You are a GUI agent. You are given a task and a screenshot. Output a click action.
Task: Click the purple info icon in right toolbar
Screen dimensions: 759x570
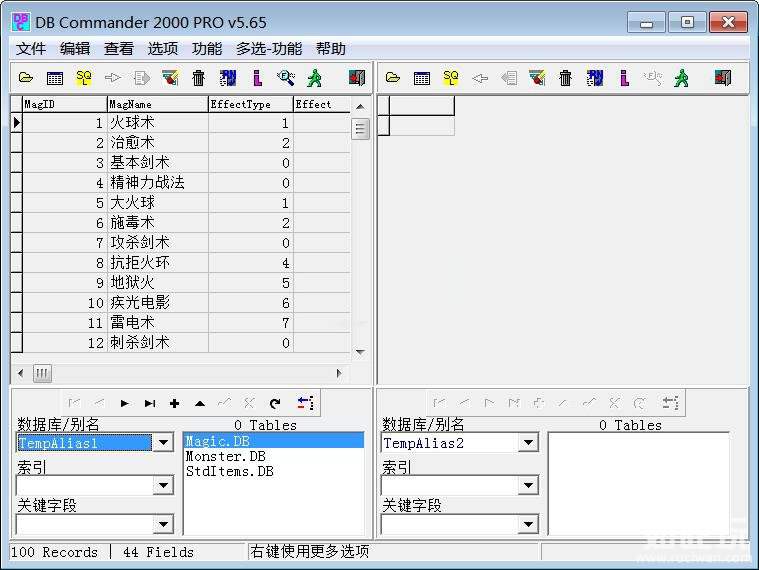pyautogui.click(x=624, y=78)
